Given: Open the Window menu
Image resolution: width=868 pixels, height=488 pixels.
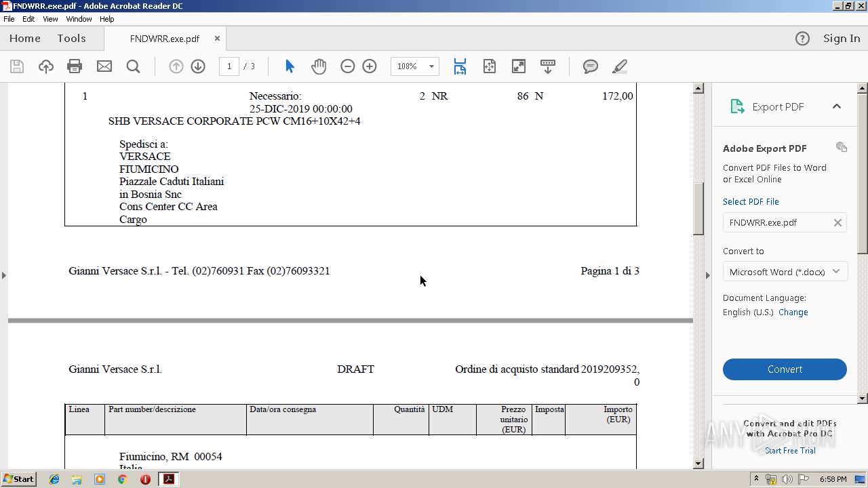Looking at the screenshot, I should 79,19.
